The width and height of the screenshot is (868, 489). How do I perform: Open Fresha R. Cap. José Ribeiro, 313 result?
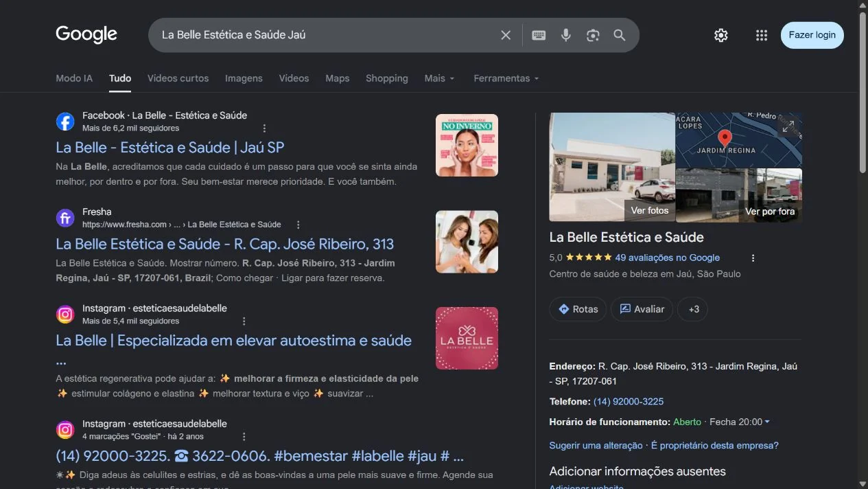[x=225, y=244]
